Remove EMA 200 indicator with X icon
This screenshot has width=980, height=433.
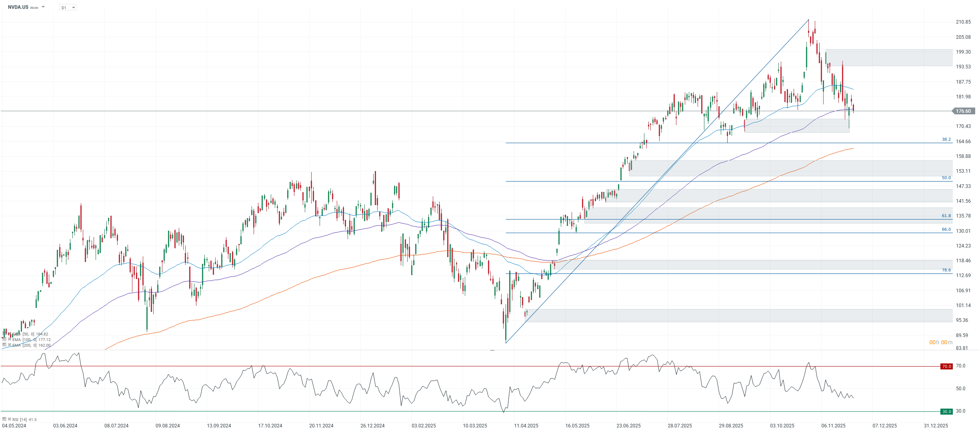click(10, 345)
